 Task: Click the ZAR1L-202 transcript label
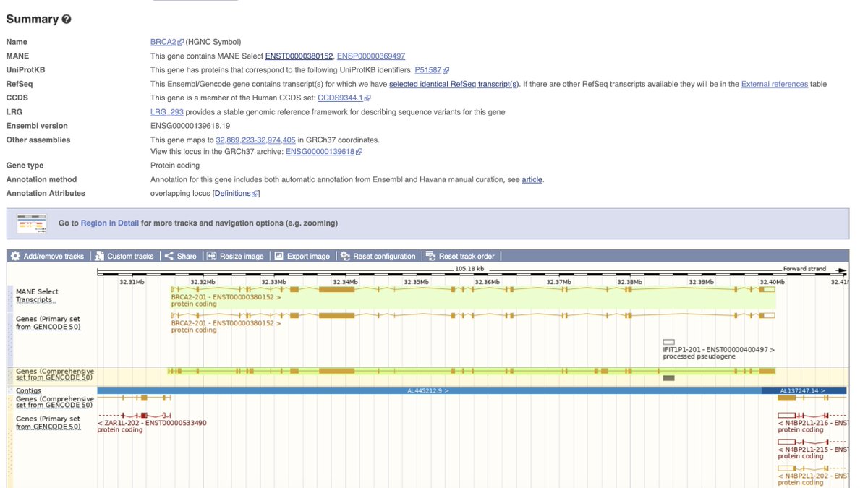pos(152,423)
